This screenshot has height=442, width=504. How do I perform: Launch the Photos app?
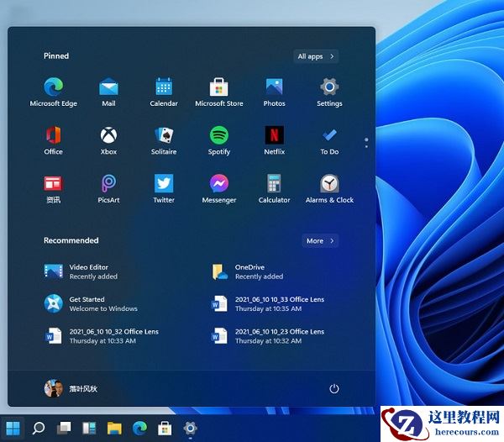pos(274,92)
